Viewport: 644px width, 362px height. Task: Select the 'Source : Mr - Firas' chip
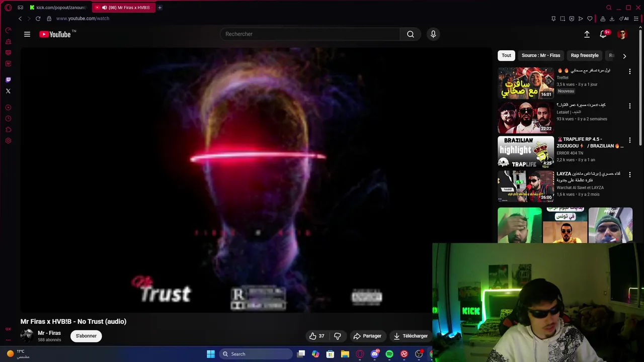[x=541, y=55]
